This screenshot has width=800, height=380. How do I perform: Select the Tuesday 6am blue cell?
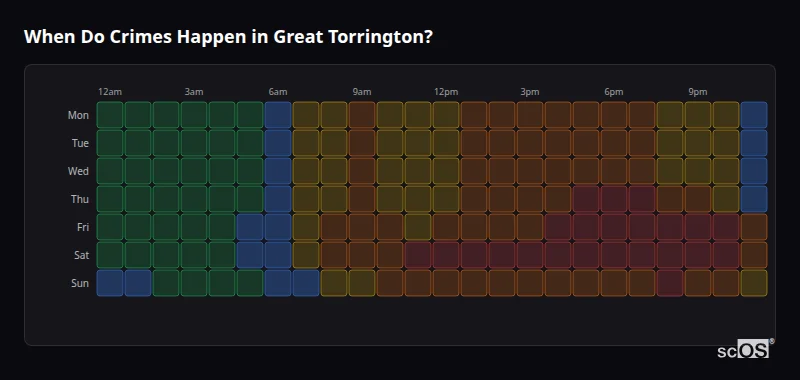pos(278,143)
